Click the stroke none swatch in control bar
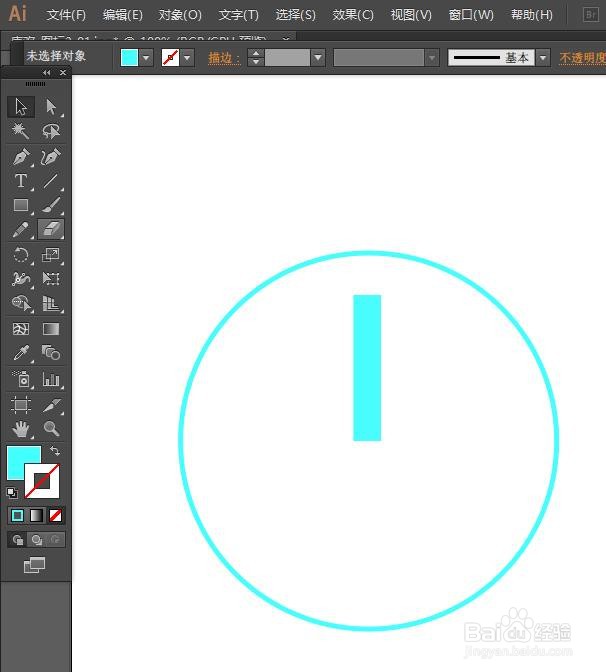Image resolution: width=606 pixels, height=672 pixels. tap(171, 57)
